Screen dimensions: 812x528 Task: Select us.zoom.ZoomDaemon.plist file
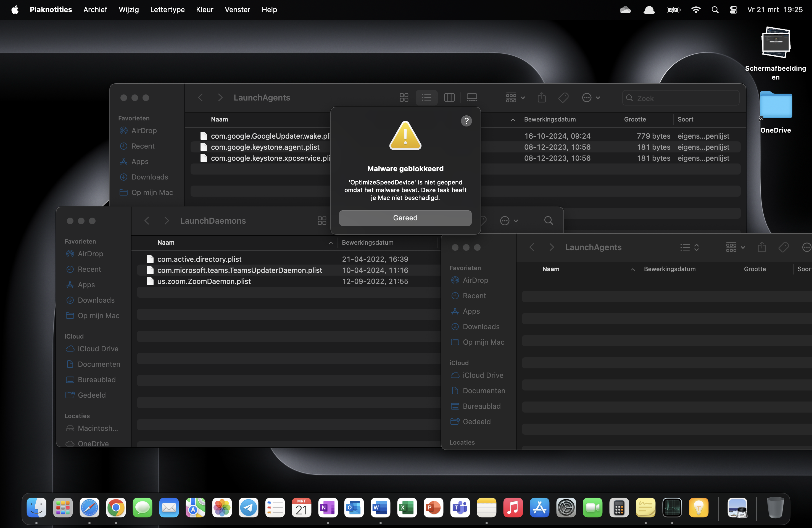204,281
